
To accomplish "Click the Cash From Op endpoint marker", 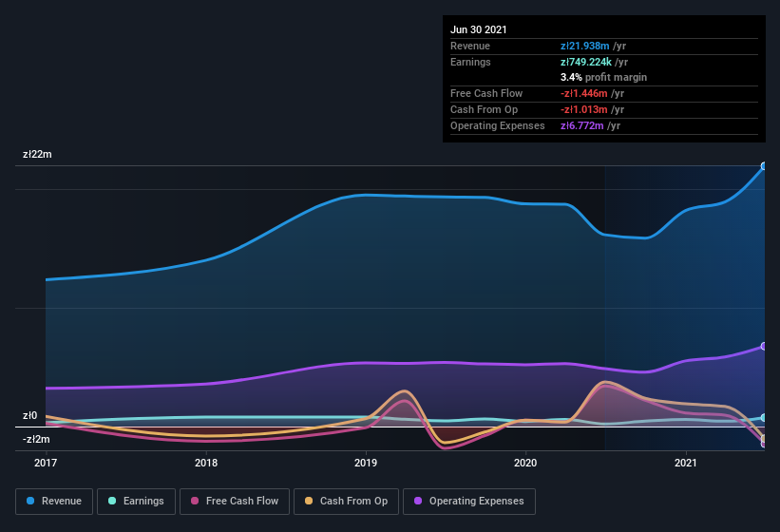I will click(764, 439).
